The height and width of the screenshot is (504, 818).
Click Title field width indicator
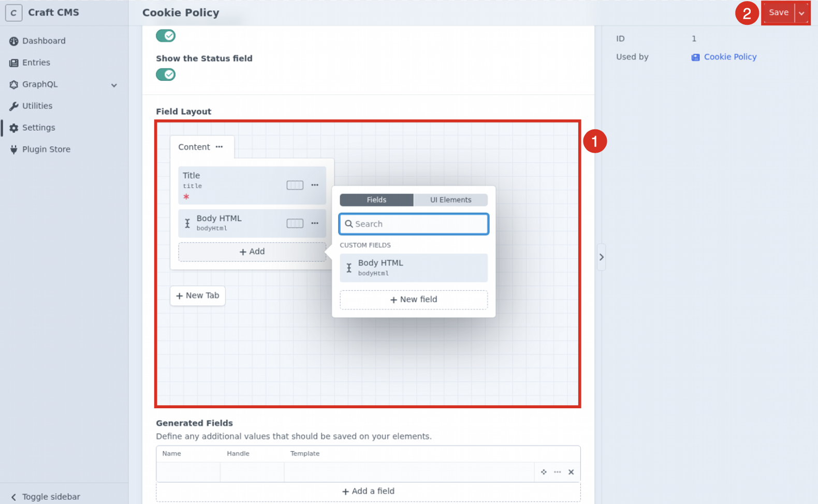click(295, 185)
